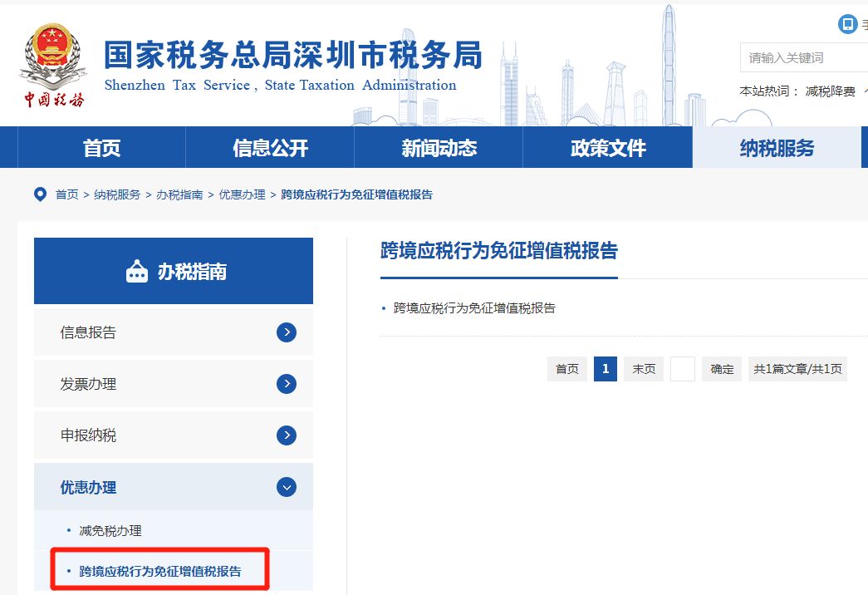Open the 跨境应税行为免征增值税报告 article link
868x595 pixels.
point(474,307)
